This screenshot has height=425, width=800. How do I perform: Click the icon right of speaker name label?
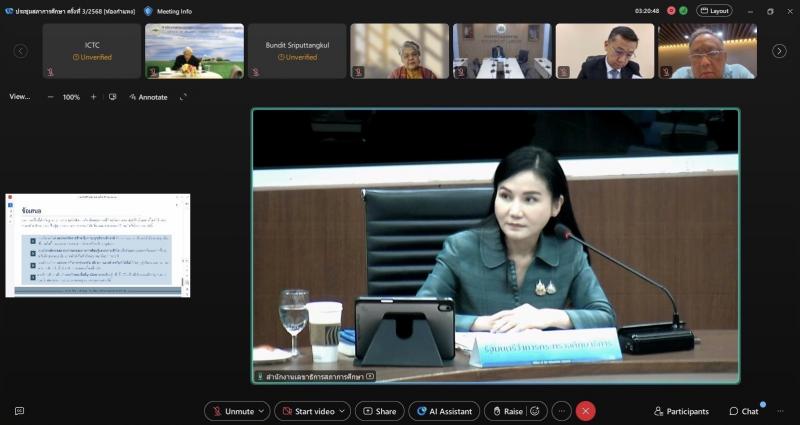(370, 377)
